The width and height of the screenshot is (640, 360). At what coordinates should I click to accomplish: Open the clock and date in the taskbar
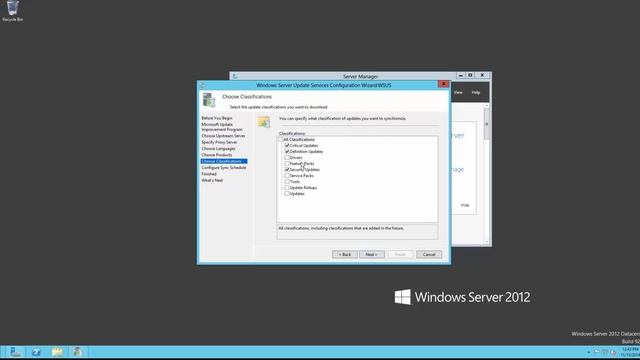630,352
